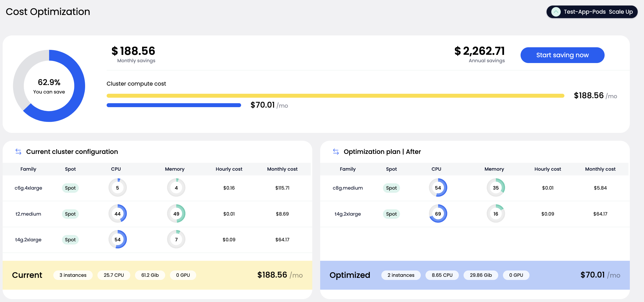The width and height of the screenshot is (644, 302).
Task: Click the $0.16 hourly cost cell
Action: [x=229, y=188]
